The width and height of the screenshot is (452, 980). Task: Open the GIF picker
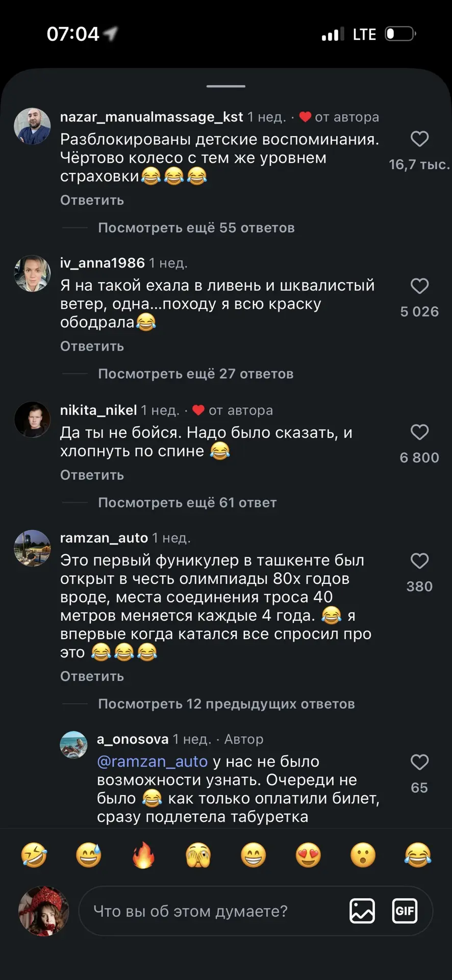[x=405, y=911]
